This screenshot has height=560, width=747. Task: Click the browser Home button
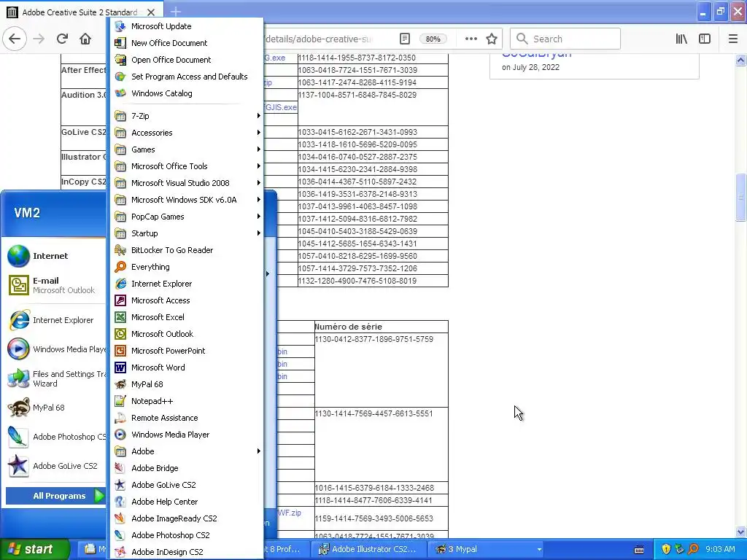tap(85, 39)
